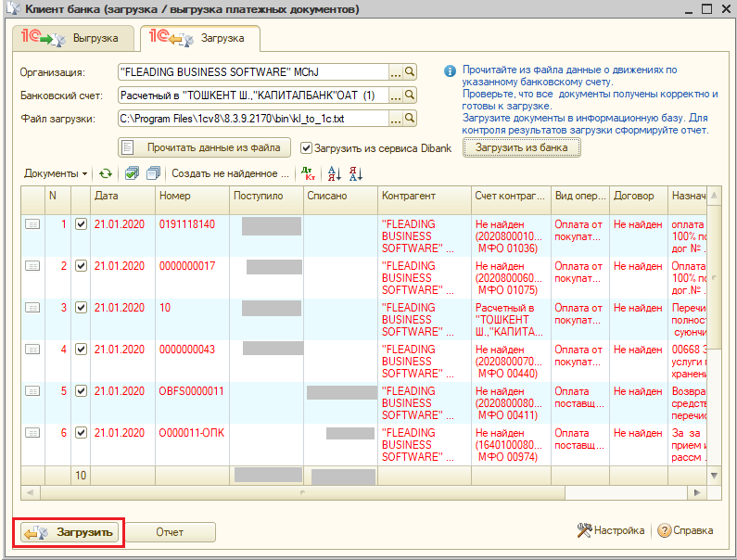This screenshot has width=737, height=560.
Task: Maximize the Клиент банка window
Action: coord(707,8)
